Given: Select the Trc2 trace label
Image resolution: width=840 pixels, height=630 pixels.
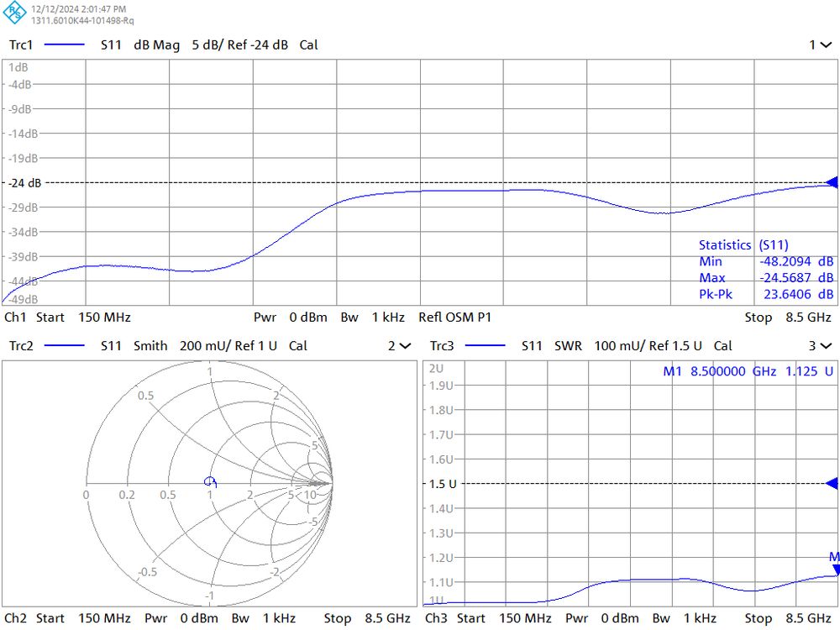Looking at the screenshot, I should click(x=21, y=346).
